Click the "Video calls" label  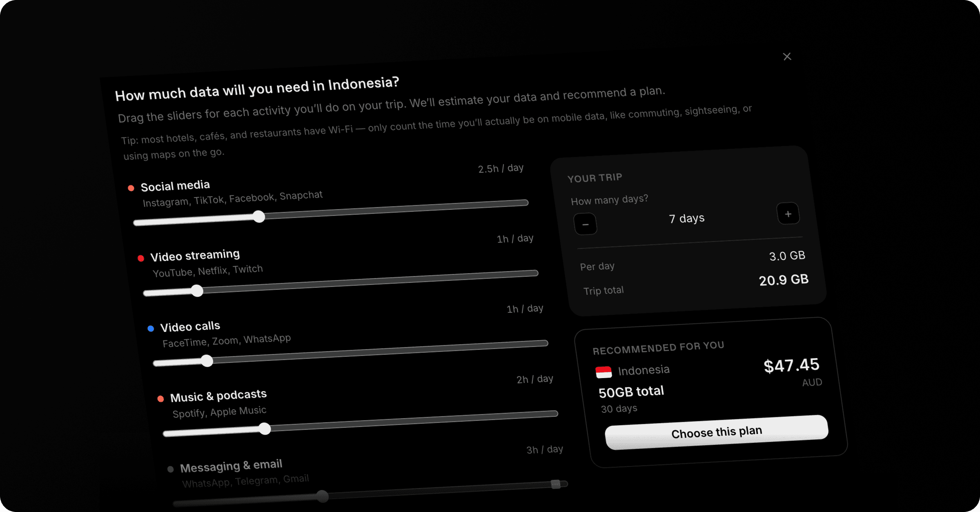[190, 327]
